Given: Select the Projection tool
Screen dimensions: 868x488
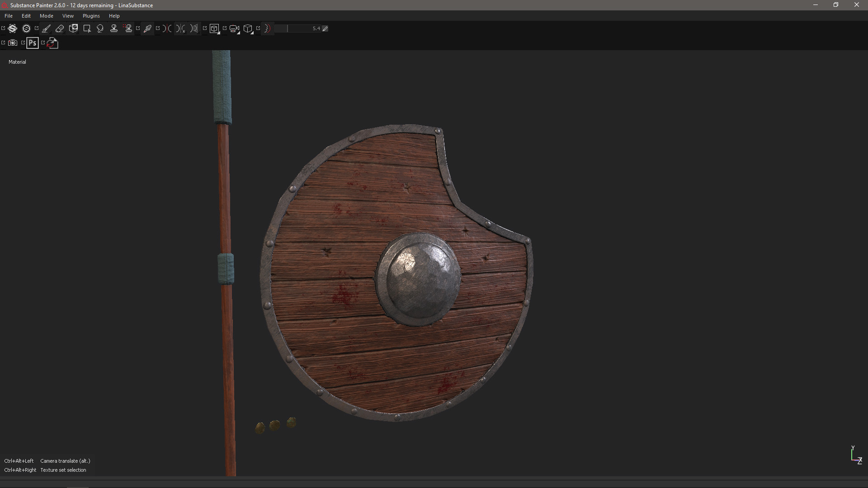Looking at the screenshot, I should point(73,28).
